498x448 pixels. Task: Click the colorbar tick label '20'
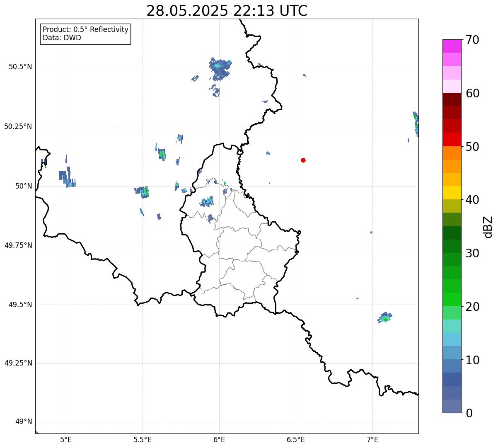click(472, 307)
